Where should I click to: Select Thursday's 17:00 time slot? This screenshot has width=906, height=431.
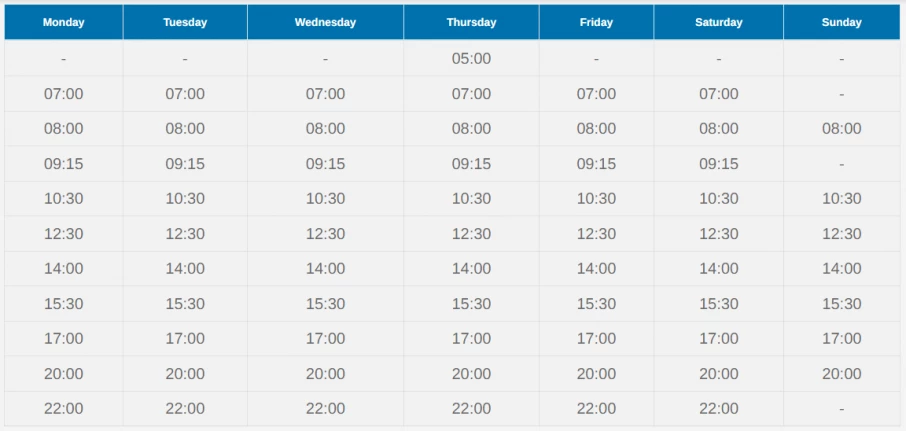(x=471, y=338)
